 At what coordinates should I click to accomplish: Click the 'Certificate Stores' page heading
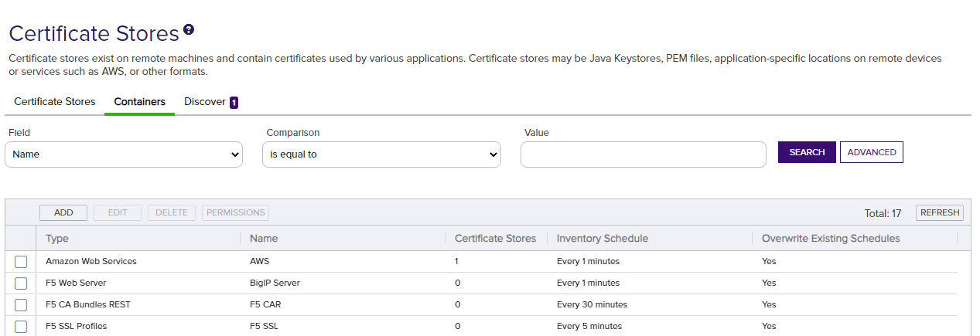pos(94,33)
